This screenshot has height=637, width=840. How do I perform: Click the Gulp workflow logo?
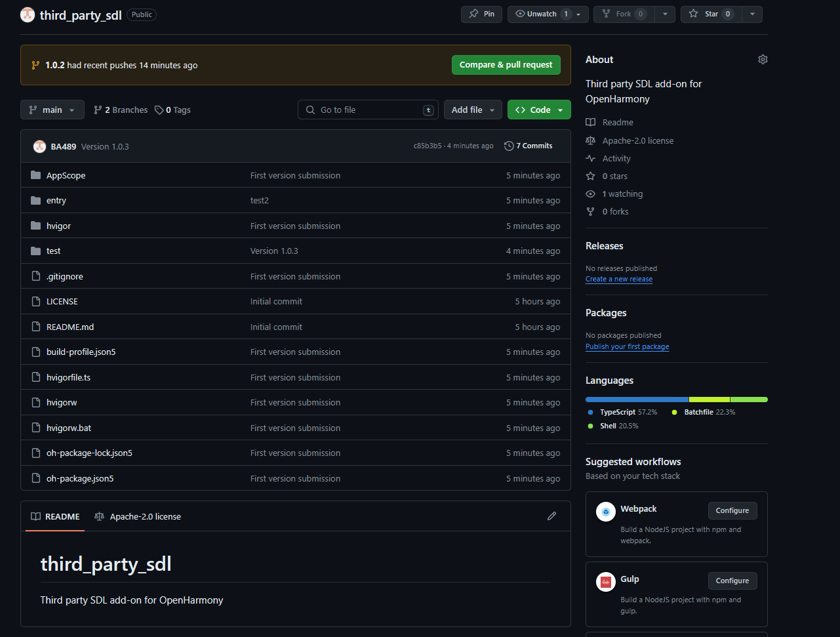[x=606, y=582]
